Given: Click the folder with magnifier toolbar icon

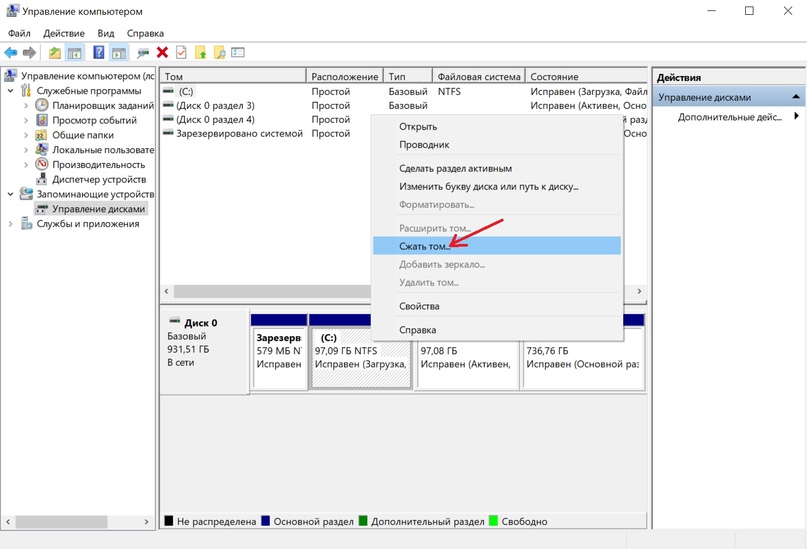Looking at the screenshot, I should coord(219,53).
